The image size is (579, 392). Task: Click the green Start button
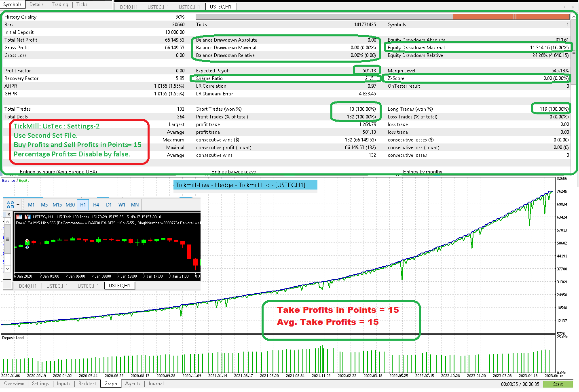point(558,384)
